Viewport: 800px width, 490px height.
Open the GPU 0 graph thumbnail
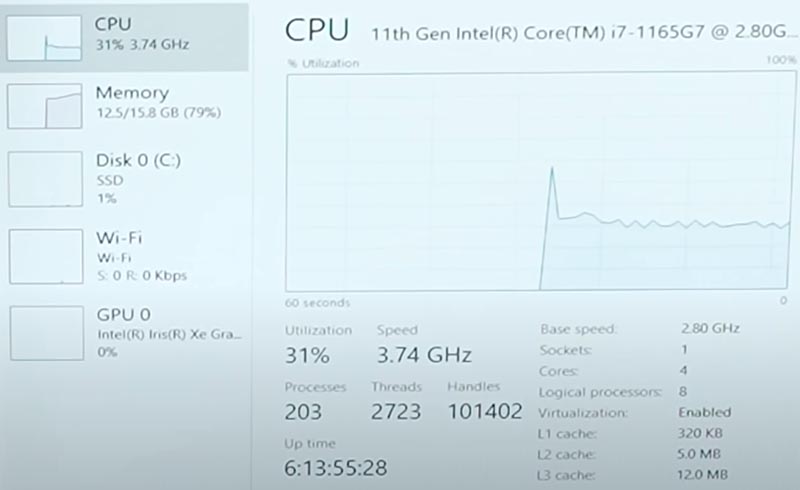point(47,333)
